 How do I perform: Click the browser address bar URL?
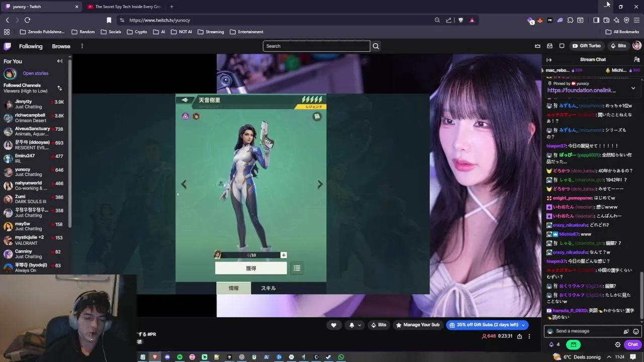click(x=159, y=20)
